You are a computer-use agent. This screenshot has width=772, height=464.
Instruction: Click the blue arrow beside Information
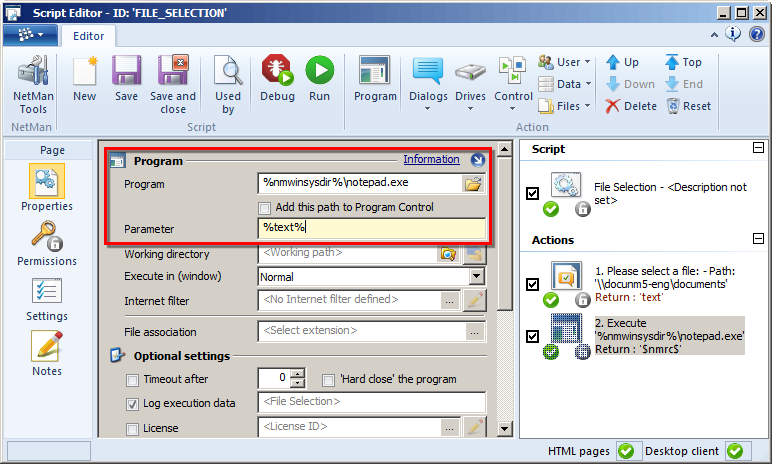(478, 160)
